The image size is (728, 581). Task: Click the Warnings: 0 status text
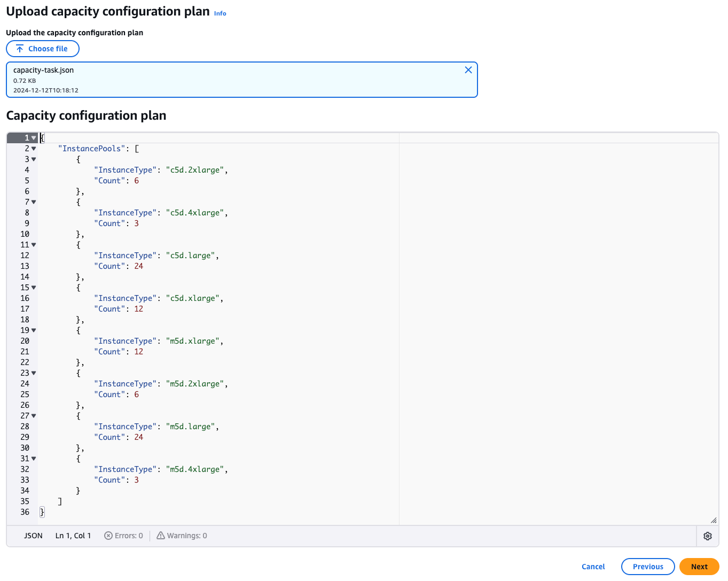point(186,536)
